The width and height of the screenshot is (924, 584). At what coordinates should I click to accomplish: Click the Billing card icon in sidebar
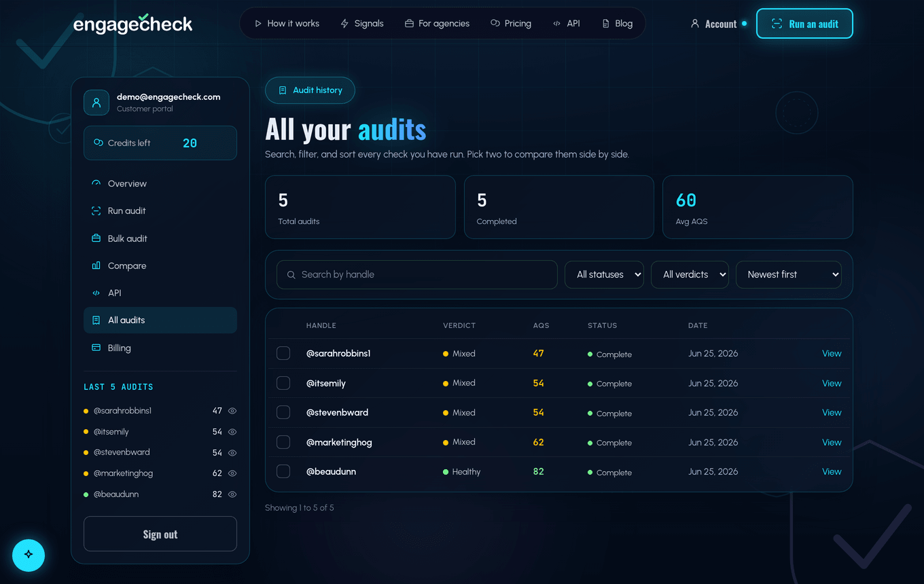pyautogui.click(x=96, y=348)
